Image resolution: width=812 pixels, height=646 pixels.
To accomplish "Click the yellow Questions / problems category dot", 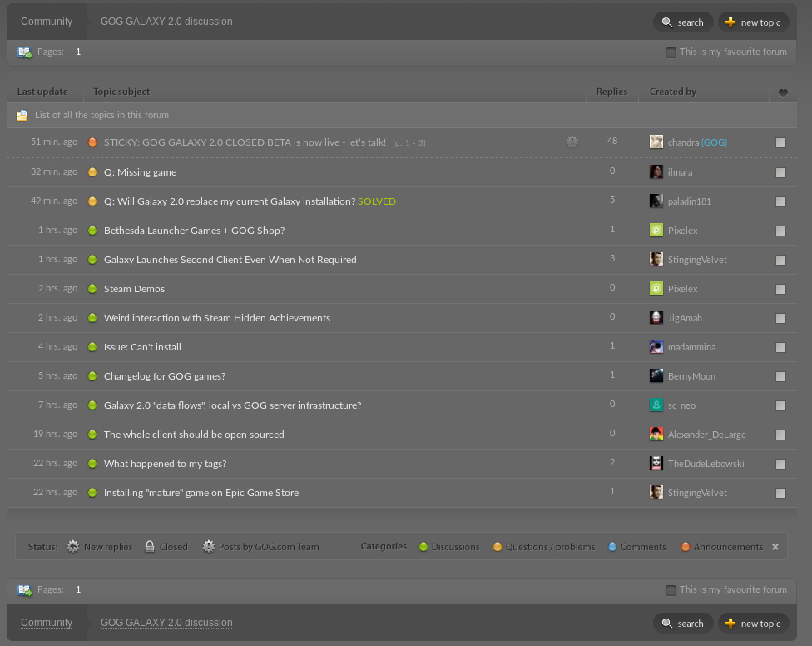I will coord(498,547).
